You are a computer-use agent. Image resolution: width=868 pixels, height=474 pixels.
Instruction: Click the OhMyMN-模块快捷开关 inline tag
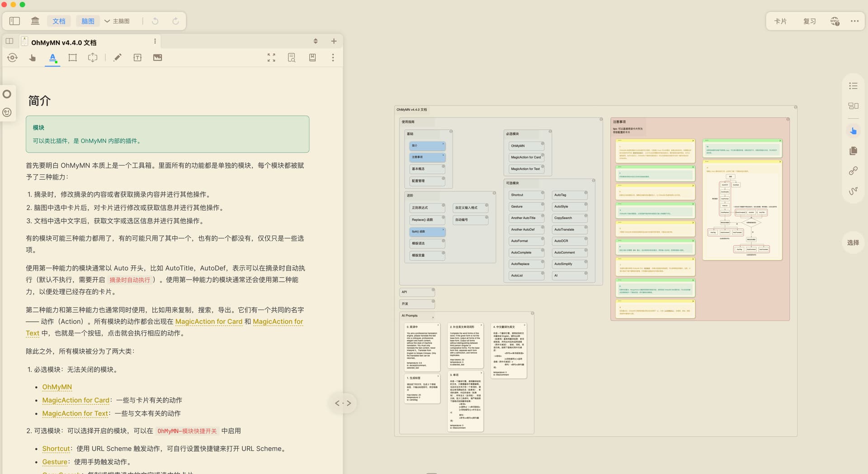click(x=187, y=431)
